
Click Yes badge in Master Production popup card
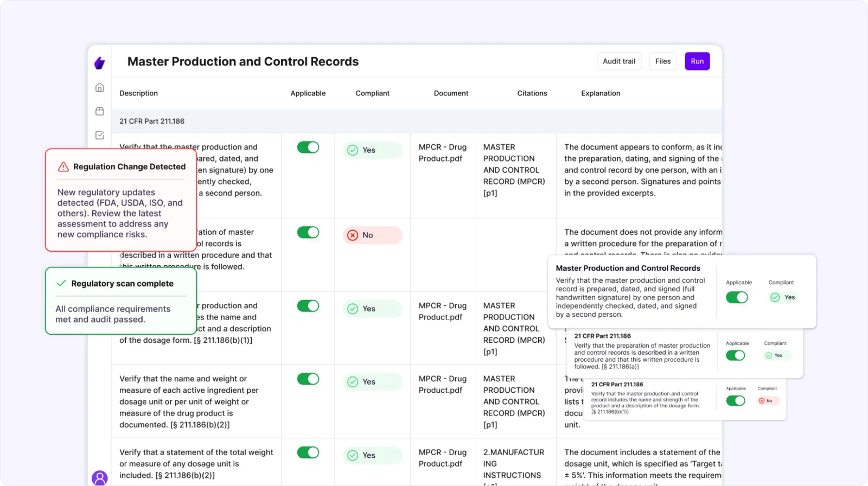pos(783,297)
